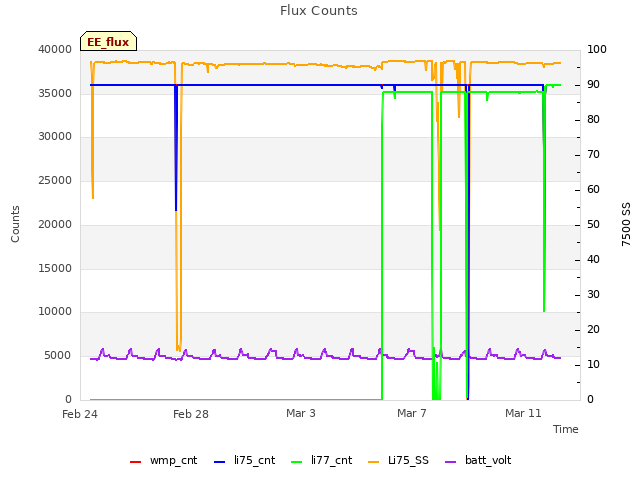Viewport: 640px width, 480px height.
Task: Click the purple batt_volt legend swatch
Action: [450, 462]
